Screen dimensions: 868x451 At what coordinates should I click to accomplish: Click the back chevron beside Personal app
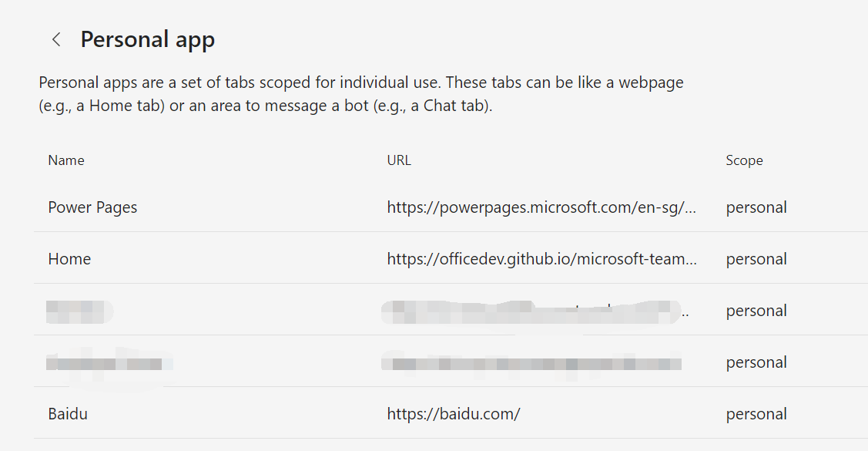[x=56, y=40]
